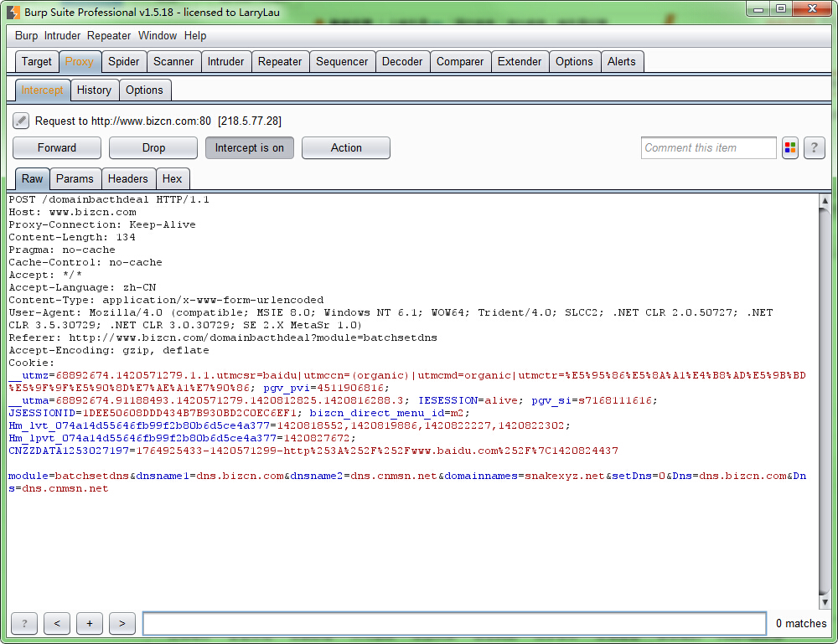Open the main Options tab

tap(574, 61)
